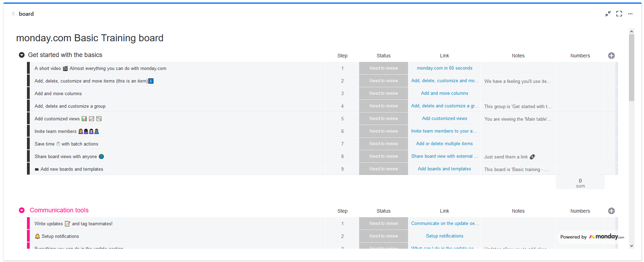Click Status header in basics group

click(x=384, y=56)
